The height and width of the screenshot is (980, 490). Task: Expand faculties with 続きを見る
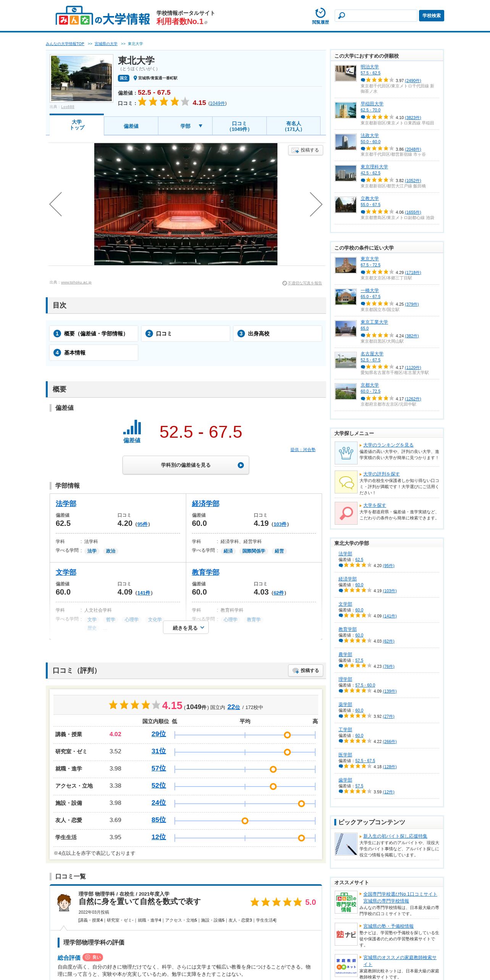[x=186, y=628]
